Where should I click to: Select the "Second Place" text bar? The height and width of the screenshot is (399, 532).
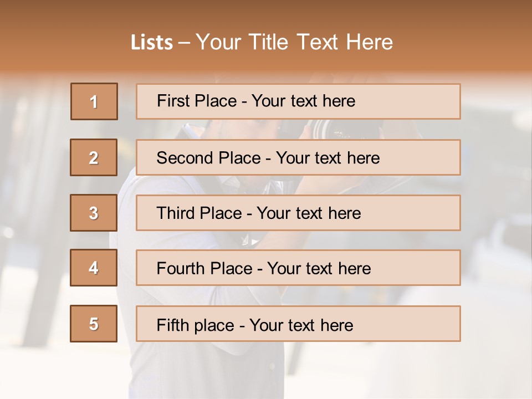coord(298,157)
